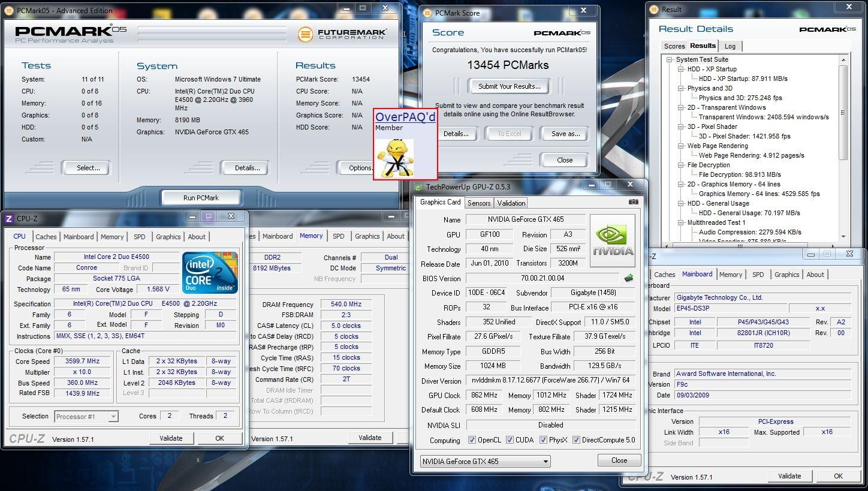Click the Run PCMark button
This screenshot has height=491, width=868.
pyautogui.click(x=201, y=197)
